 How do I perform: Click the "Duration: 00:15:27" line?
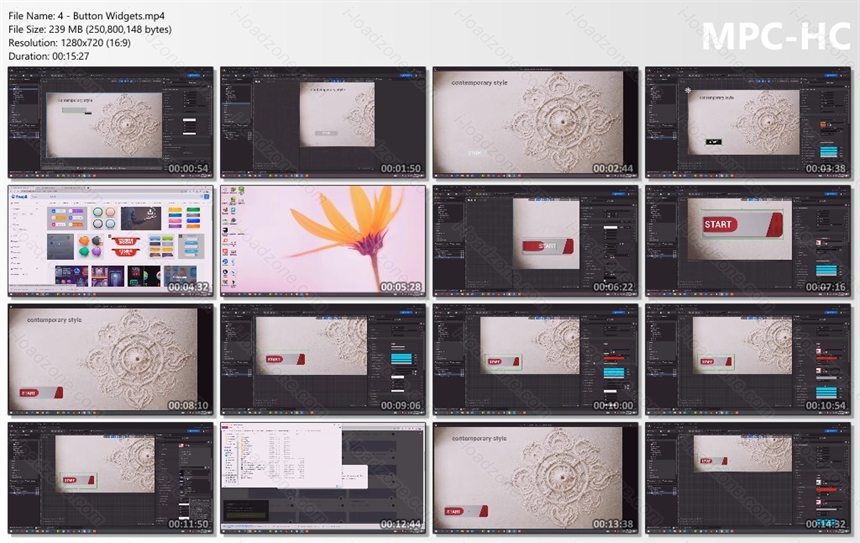(x=48, y=56)
